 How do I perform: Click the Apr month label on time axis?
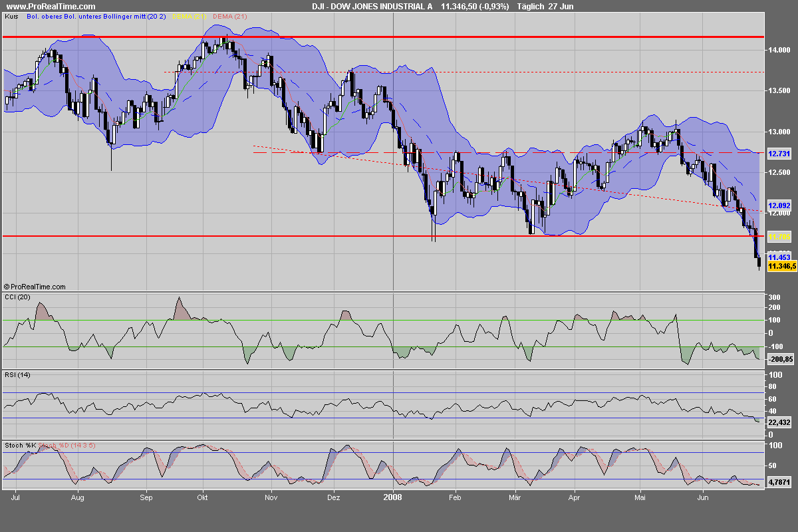click(x=574, y=496)
